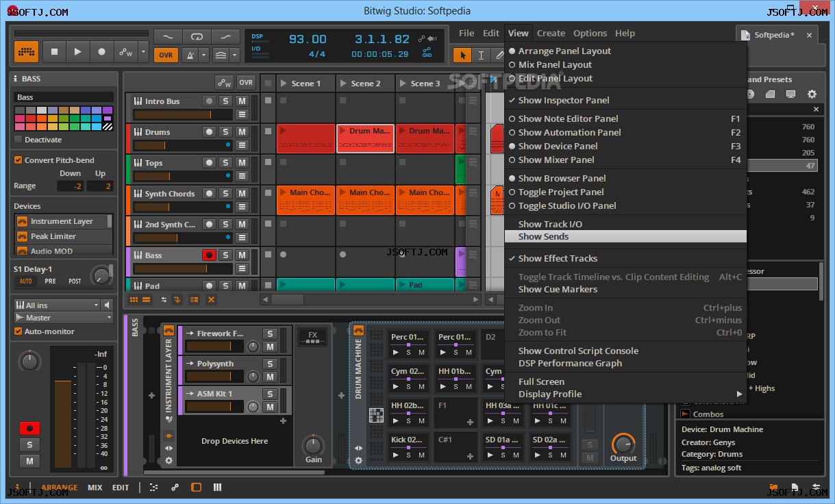Viewport: 835px width, 504px height.
Task: Select the Pointer tool
Action: click(x=462, y=55)
